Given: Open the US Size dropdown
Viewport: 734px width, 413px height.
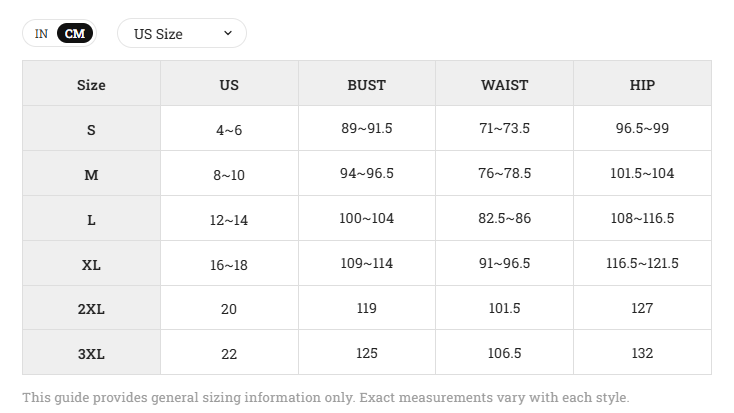Looking at the screenshot, I should [182, 33].
